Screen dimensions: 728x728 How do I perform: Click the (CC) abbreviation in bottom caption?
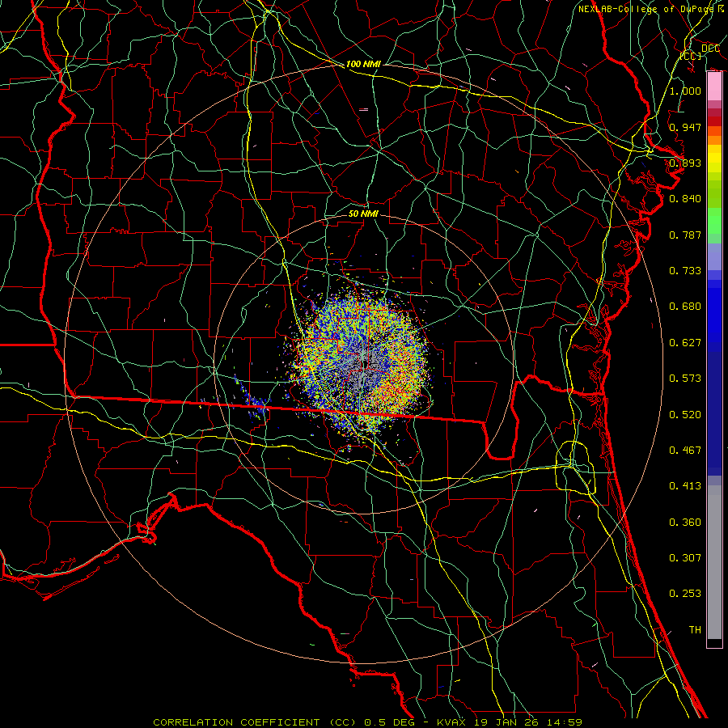pos(341,722)
